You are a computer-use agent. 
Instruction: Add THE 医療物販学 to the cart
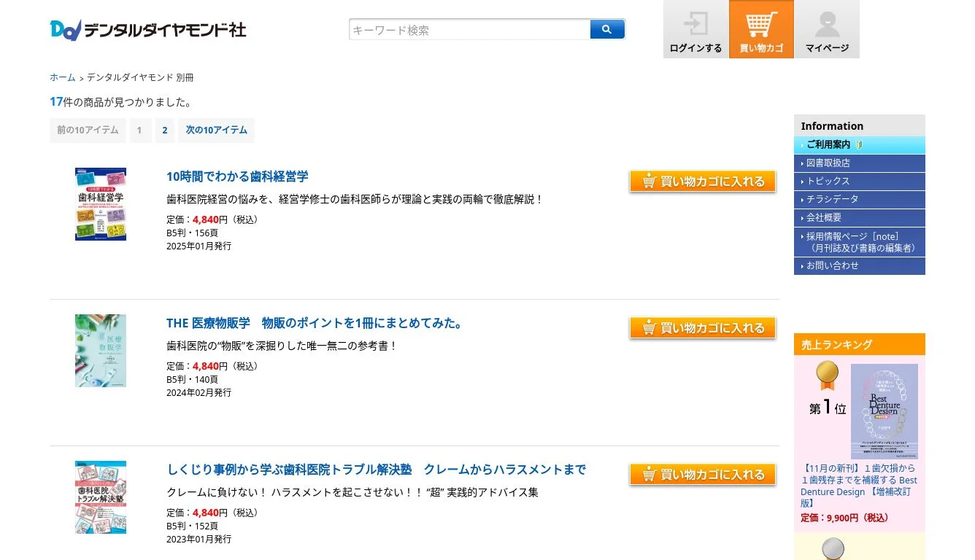(x=702, y=328)
